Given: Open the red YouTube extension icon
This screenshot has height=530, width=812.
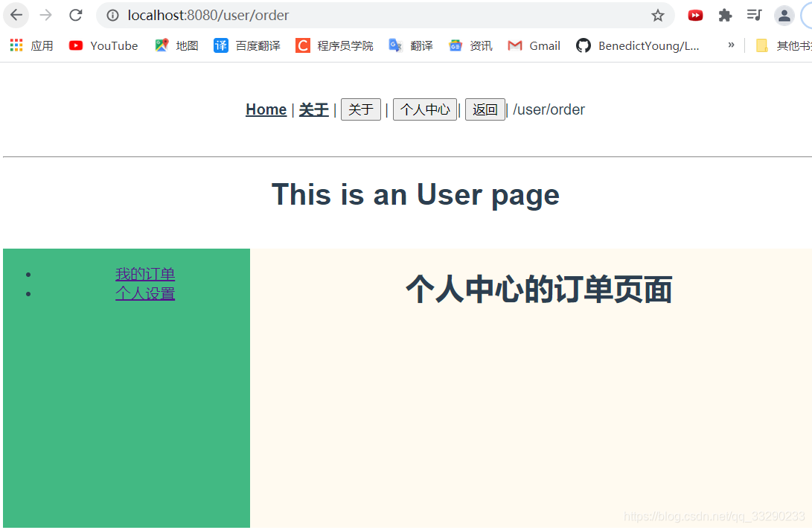Looking at the screenshot, I should pyautogui.click(x=695, y=16).
